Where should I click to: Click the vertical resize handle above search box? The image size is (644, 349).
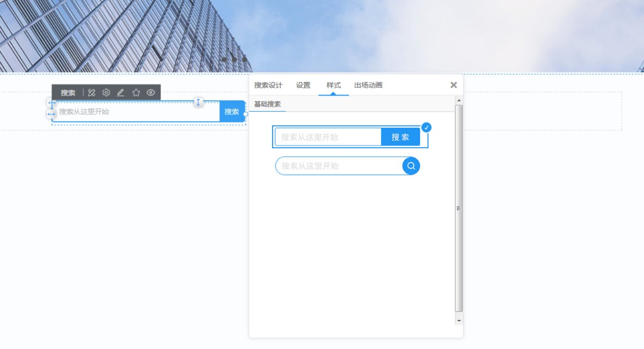click(198, 102)
